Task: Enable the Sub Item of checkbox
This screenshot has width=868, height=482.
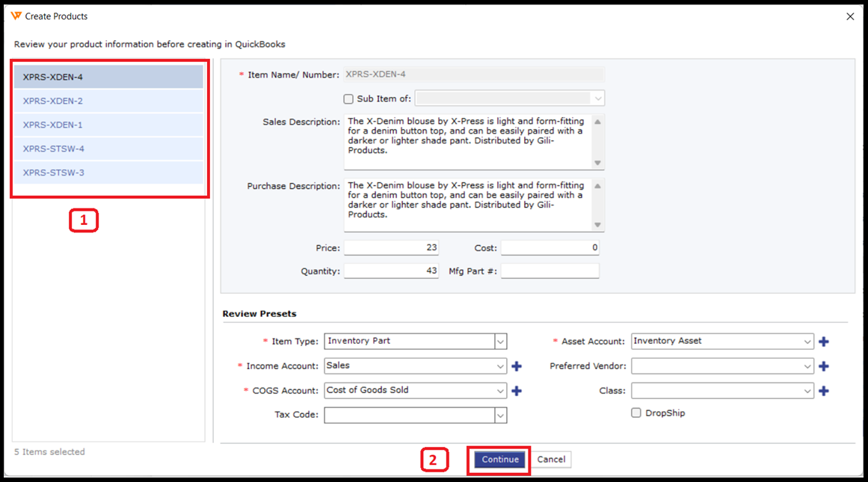Action: pos(348,99)
